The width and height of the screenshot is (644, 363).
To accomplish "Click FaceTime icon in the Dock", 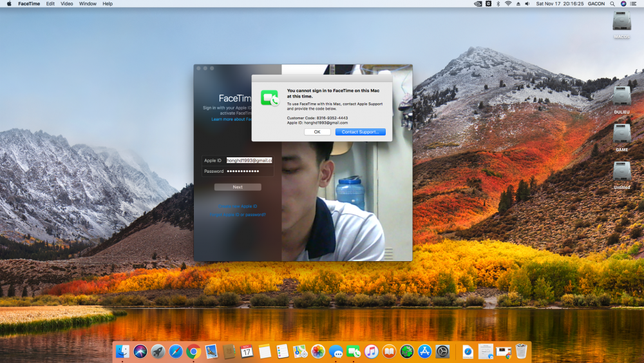I will [354, 351].
